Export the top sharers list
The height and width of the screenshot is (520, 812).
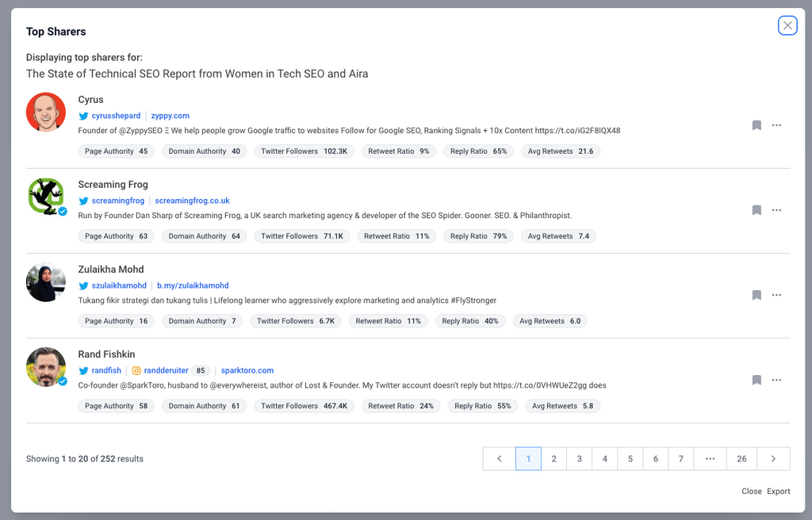pos(778,491)
